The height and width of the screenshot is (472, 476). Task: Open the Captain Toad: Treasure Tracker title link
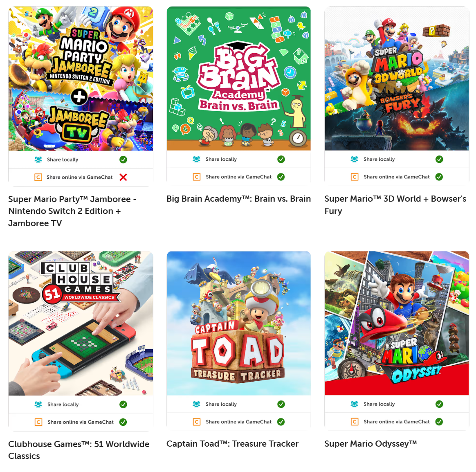click(233, 444)
